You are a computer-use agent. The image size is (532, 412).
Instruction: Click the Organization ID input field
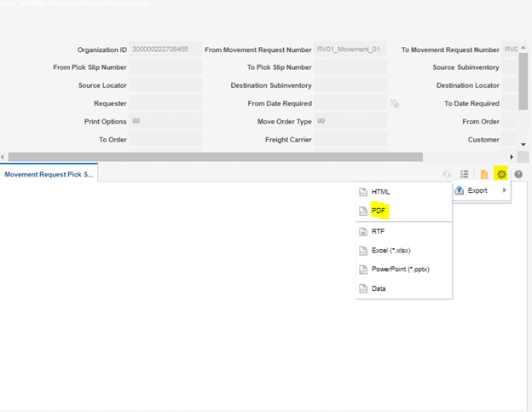pos(165,49)
